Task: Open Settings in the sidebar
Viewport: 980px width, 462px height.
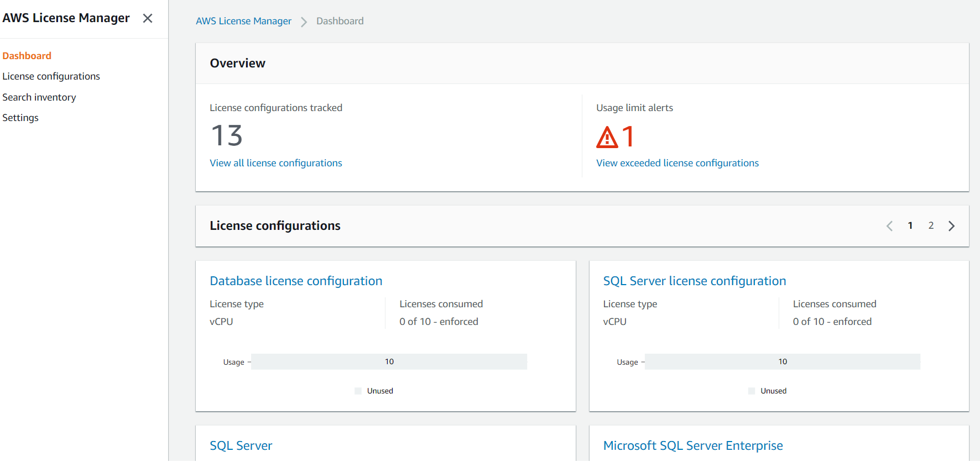Action: point(20,118)
